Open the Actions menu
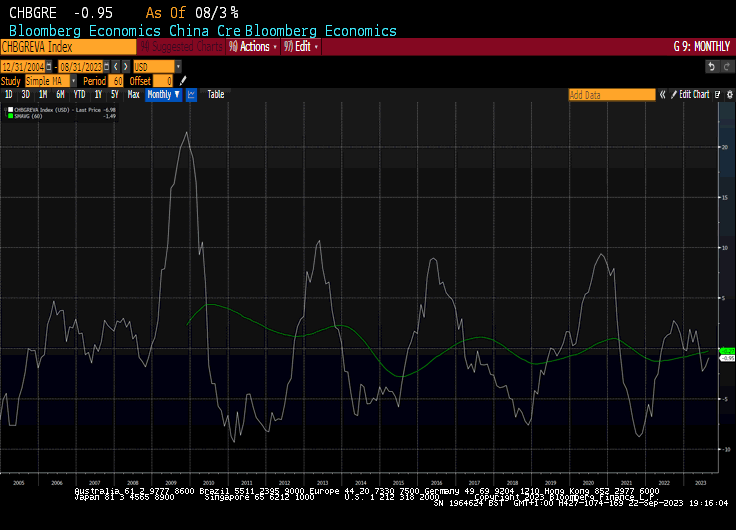The width and height of the screenshot is (736, 530). [x=252, y=46]
